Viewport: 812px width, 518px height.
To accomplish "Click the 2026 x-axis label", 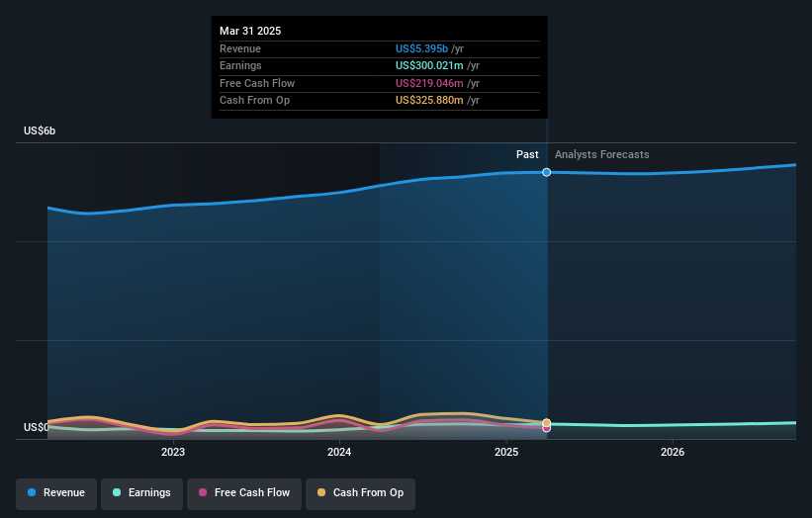I will 673,453.
